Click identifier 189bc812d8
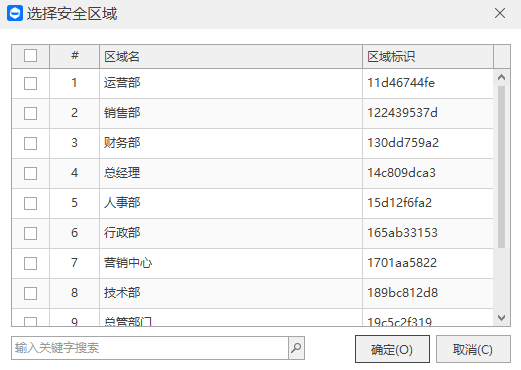Viewport: 521px width, 370px height. click(402, 293)
